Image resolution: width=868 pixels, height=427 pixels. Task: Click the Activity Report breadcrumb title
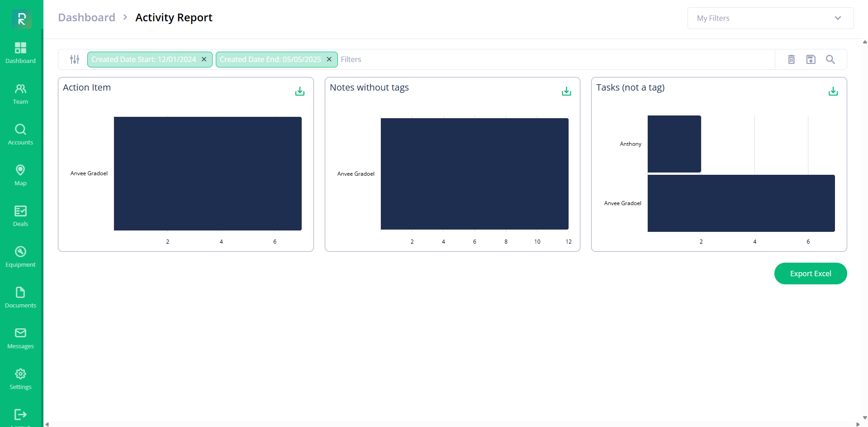(x=174, y=18)
